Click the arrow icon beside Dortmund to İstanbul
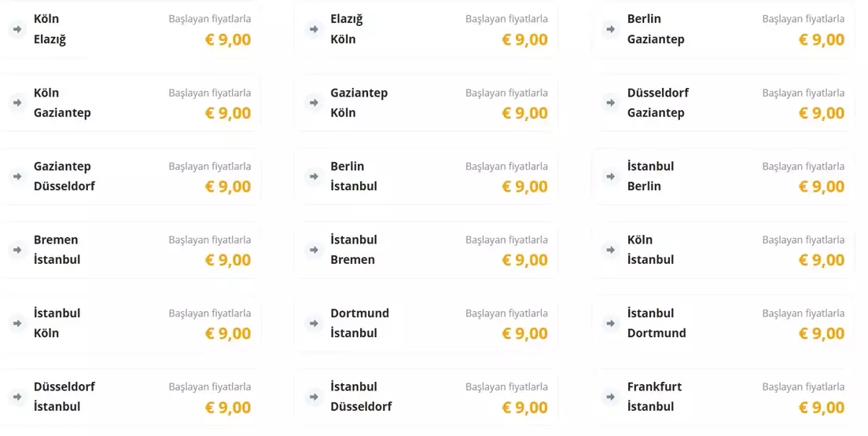The image size is (868, 436). click(x=314, y=323)
